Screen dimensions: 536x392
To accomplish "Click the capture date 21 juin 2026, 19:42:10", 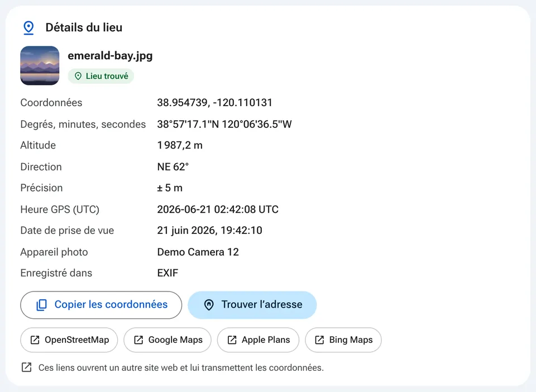I will pos(209,231).
